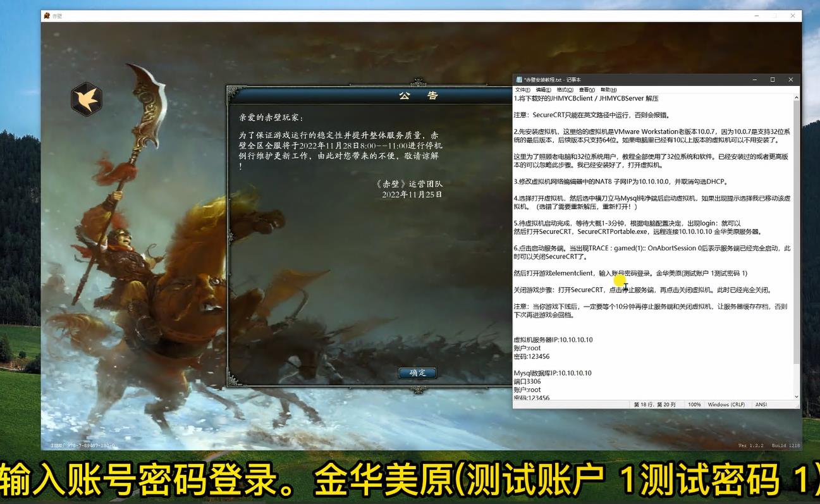Click the Notepad vertical scrollbar thumb
This screenshot has height=504, width=820.
point(796,233)
